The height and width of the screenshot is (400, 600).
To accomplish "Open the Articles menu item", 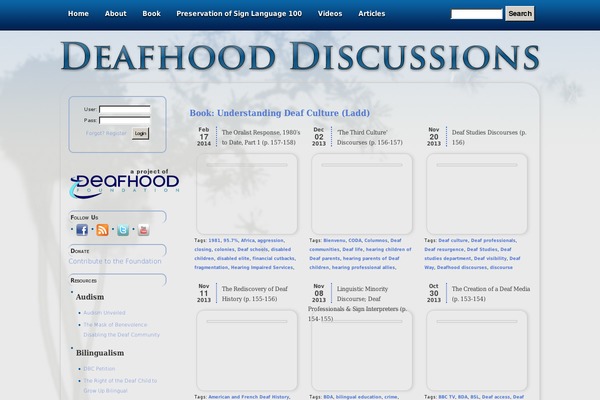I will (x=372, y=13).
